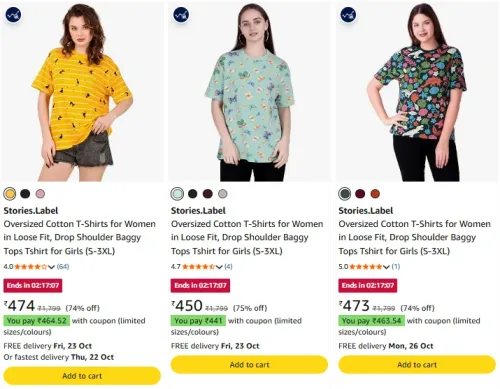Choose the pink color swatch on first product
The image size is (500, 389).
[x=40, y=194]
